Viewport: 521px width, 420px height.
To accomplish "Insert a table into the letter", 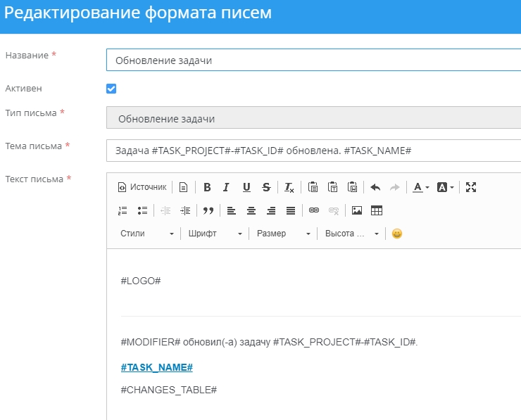I will (x=377, y=210).
